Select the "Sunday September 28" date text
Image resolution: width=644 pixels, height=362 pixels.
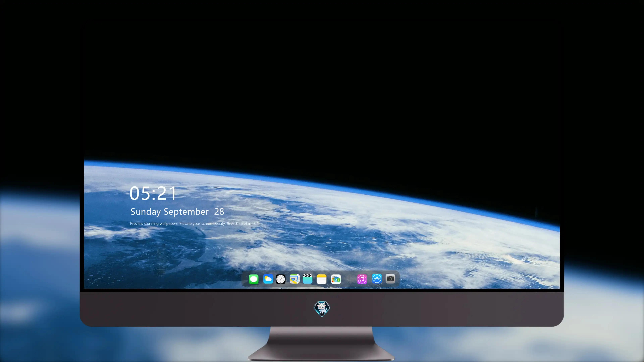pyautogui.click(x=177, y=212)
